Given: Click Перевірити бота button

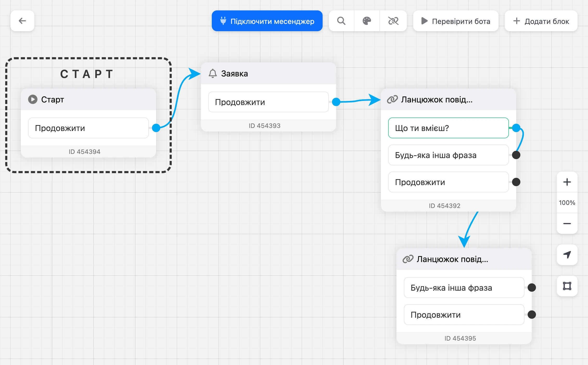Looking at the screenshot, I should (x=456, y=21).
